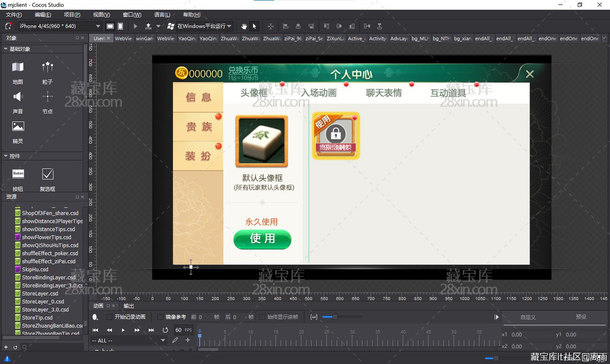Click the timeline zoom slider handle

click(x=335, y=317)
